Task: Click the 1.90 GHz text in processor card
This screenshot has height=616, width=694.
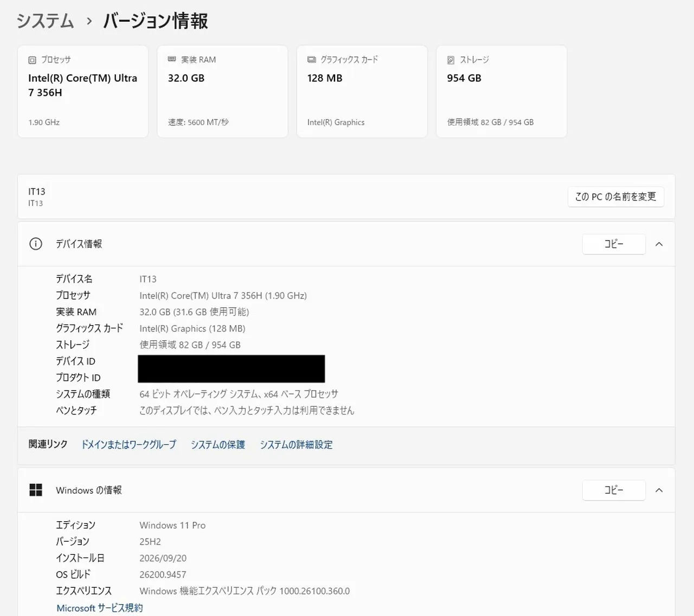Action: (44, 122)
